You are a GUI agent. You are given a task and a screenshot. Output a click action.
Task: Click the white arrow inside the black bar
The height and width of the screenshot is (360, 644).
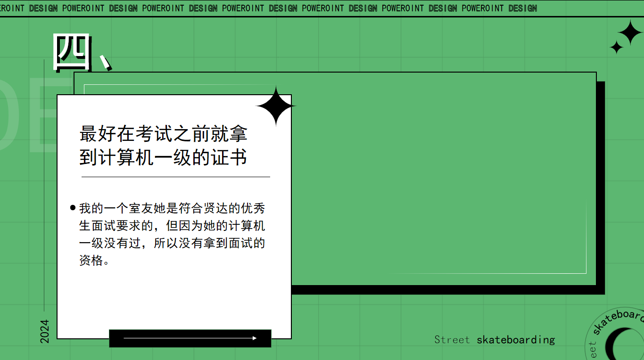[190, 338]
